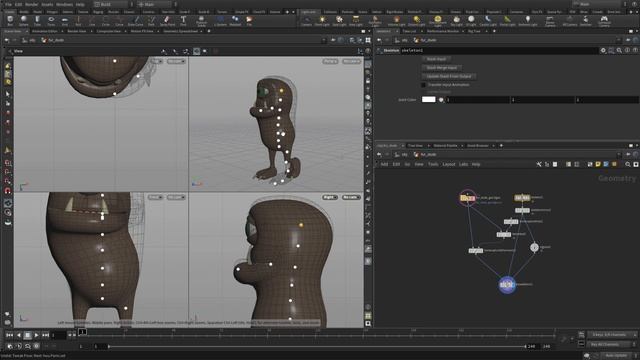
Task: Select the Draw Curve shelf tool
Action: tap(136, 21)
